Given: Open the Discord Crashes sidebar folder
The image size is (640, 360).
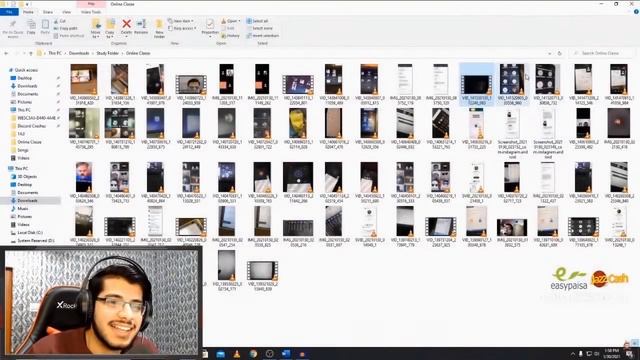Looking at the screenshot, I should (31, 126).
